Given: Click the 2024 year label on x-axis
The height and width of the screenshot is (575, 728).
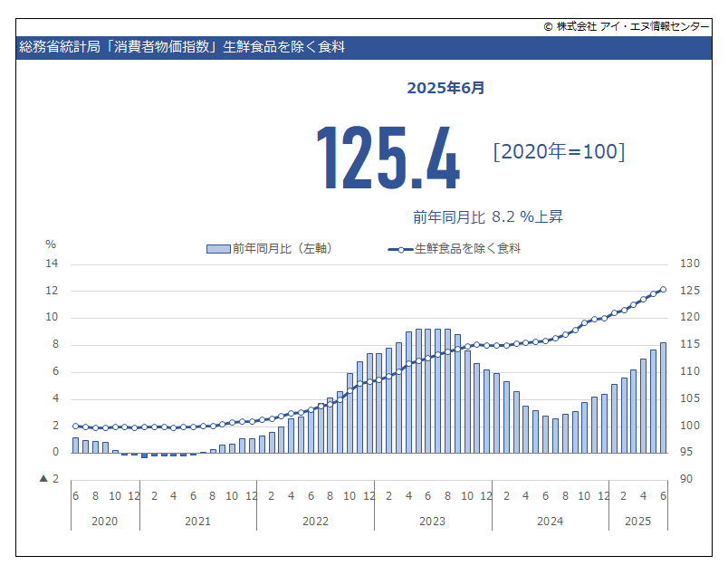Looking at the screenshot, I should [551, 522].
